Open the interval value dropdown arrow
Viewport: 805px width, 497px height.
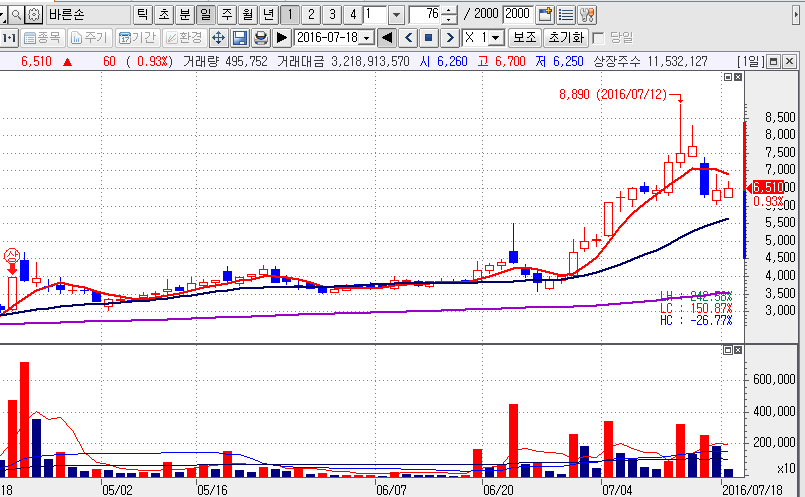point(396,15)
